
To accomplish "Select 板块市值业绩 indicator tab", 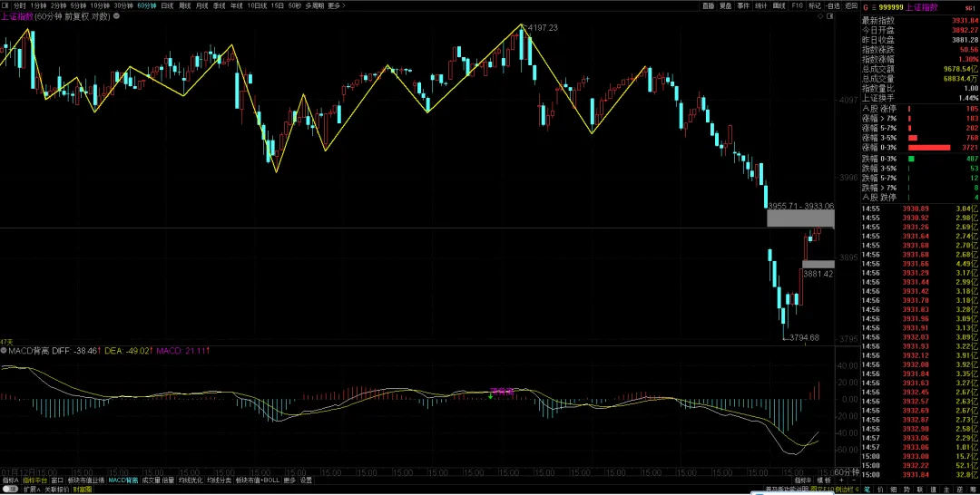I will tap(86, 480).
